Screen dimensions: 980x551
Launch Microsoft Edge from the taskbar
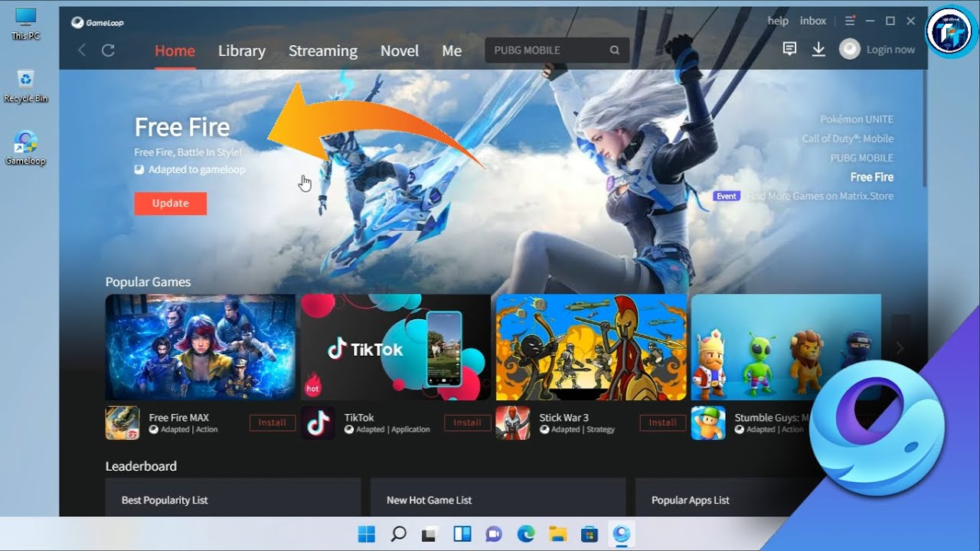click(525, 533)
